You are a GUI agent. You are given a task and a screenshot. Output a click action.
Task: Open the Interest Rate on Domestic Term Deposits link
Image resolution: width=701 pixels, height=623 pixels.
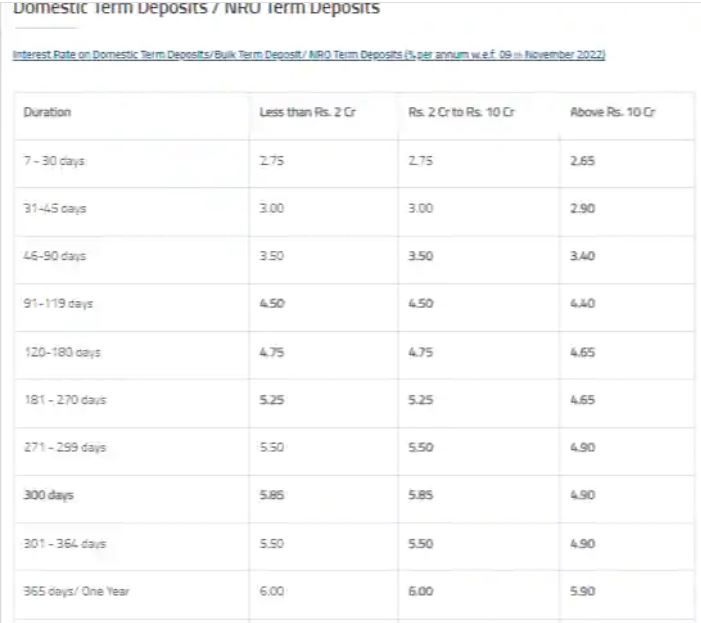coord(309,55)
